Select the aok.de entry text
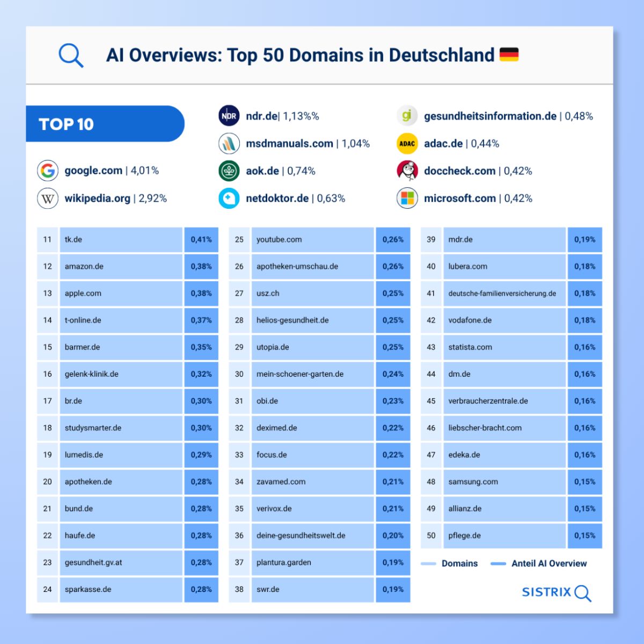Screen dimensions: 644x644 pos(281,171)
